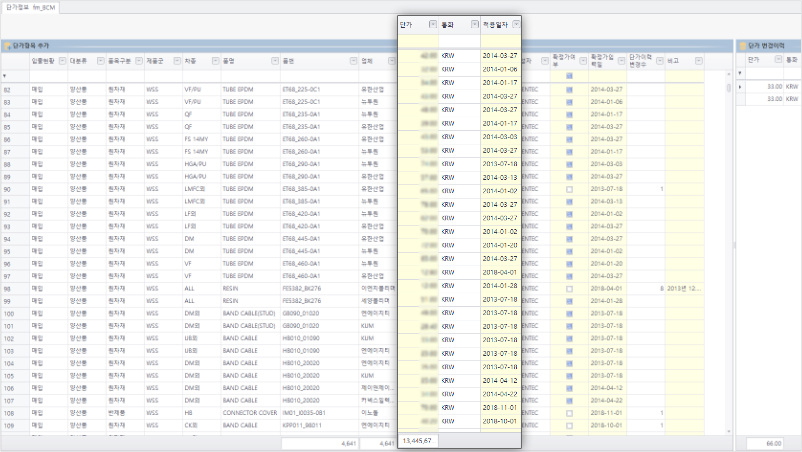Select the 2014-04-22 date in magnified panel
Screen dimensions: 802x452
tap(500, 394)
